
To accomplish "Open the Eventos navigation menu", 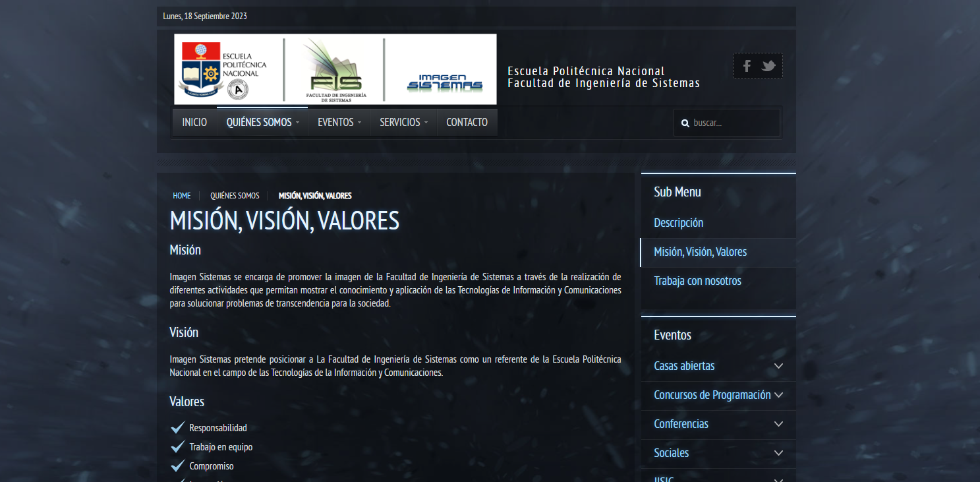I will tap(339, 123).
